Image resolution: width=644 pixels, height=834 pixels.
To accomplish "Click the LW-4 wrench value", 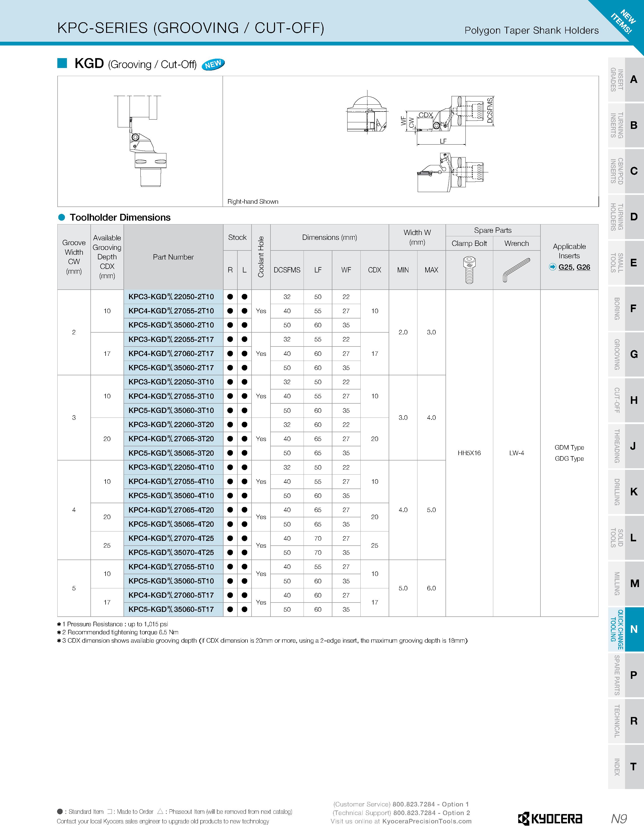I will [x=516, y=453].
